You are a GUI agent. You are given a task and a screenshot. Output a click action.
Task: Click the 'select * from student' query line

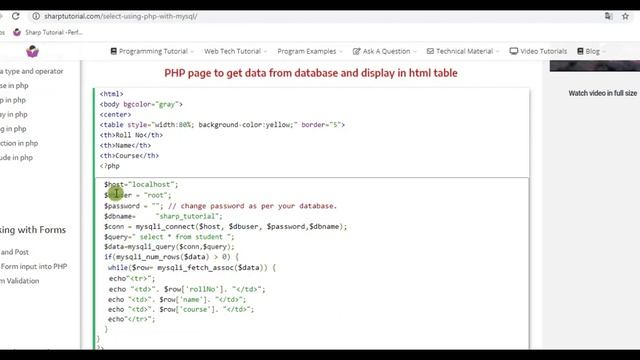tap(169, 237)
